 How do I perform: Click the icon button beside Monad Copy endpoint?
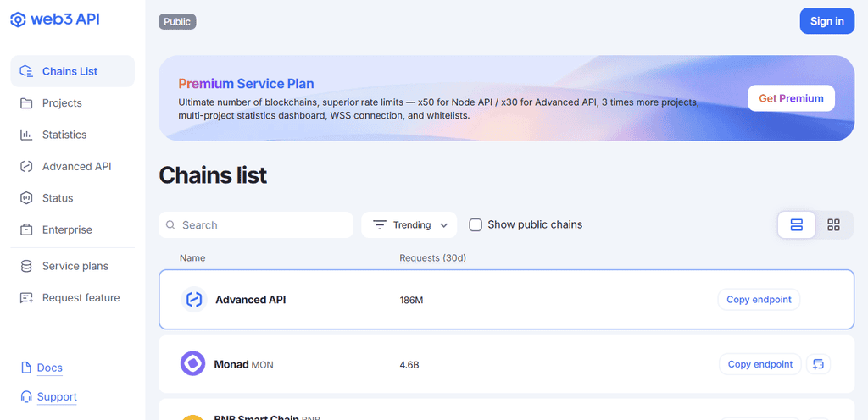pos(819,364)
